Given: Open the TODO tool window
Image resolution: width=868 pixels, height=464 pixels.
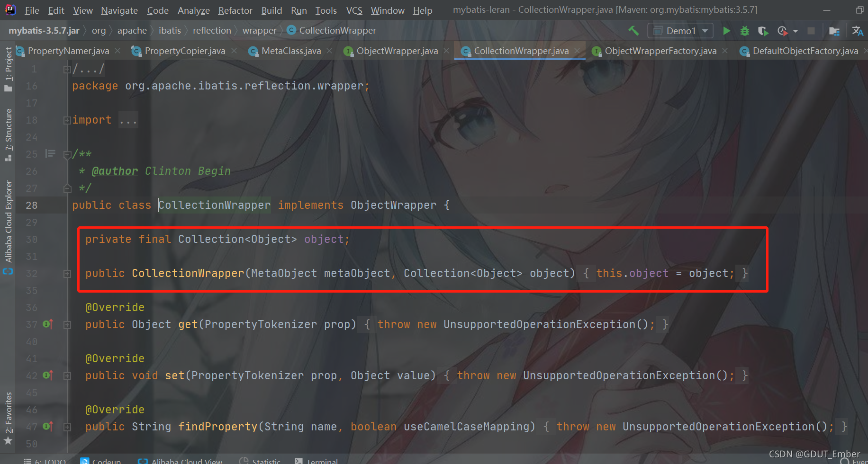Looking at the screenshot, I should click(x=45, y=461).
